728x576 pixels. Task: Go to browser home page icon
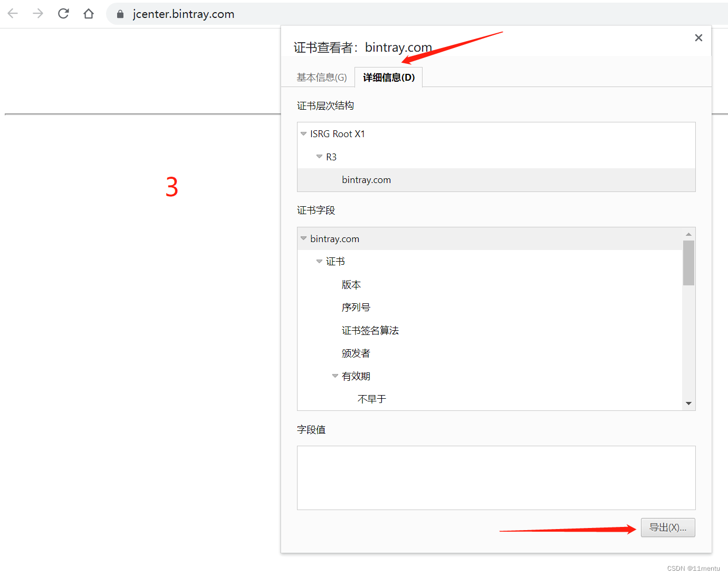[89, 14]
